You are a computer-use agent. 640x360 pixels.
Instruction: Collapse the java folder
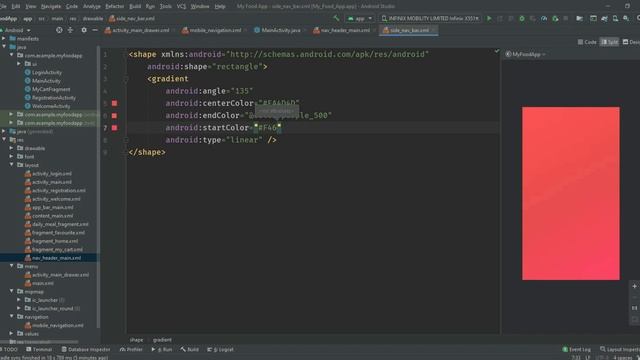pos(4,47)
